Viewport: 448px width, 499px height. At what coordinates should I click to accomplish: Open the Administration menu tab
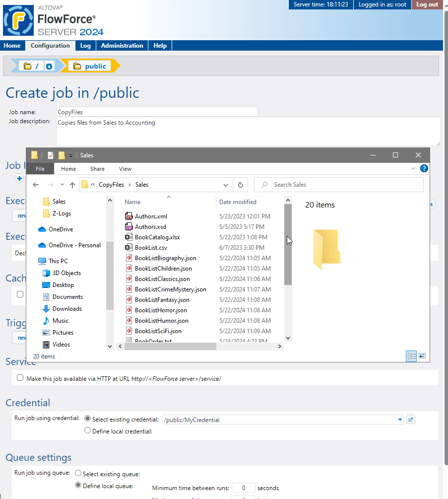(x=122, y=46)
